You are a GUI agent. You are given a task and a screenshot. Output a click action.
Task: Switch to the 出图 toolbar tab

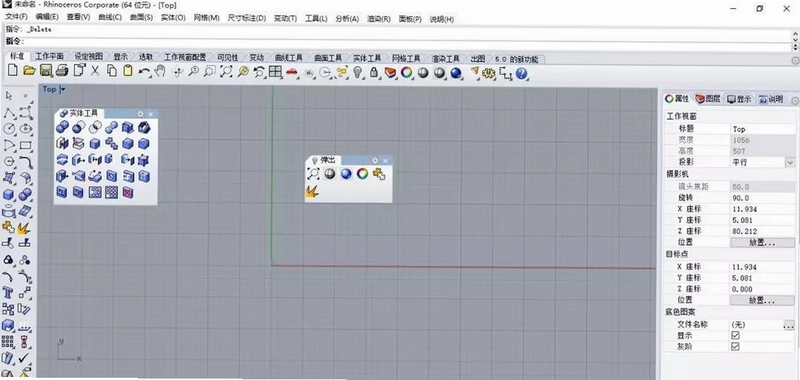[478, 59]
